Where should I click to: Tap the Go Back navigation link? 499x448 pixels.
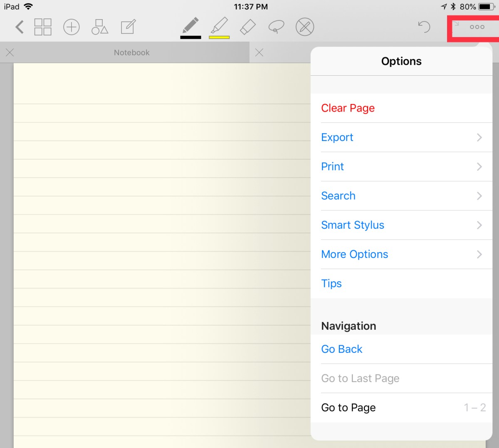pos(342,349)
